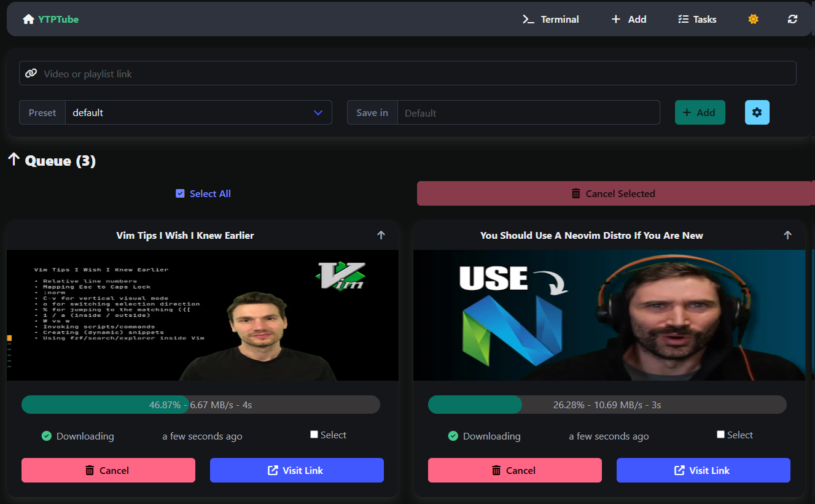Click the Downloading status on the Neovim card
The image size is (815, 504).
pyautogui.click(x=485, y=436)
